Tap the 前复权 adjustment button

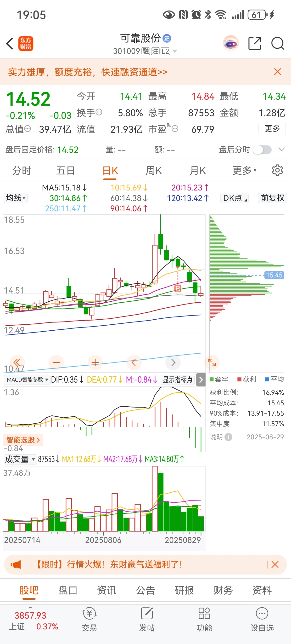273,198
